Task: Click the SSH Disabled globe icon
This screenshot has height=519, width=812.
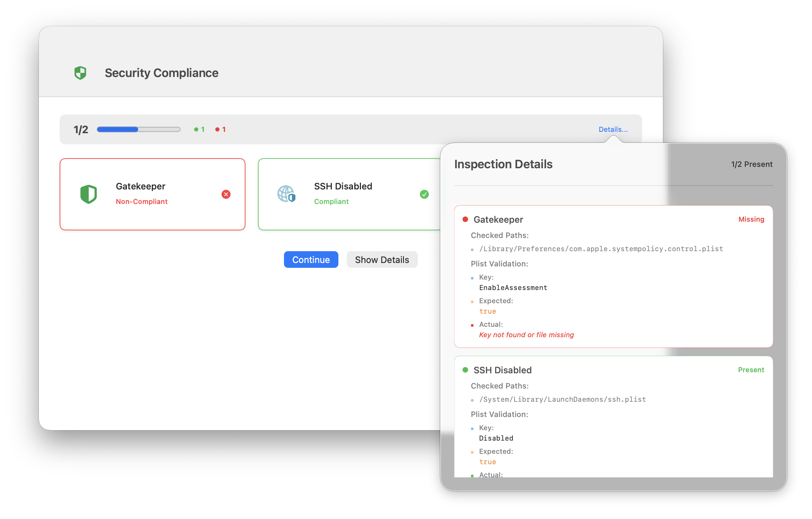Action: 286,194
